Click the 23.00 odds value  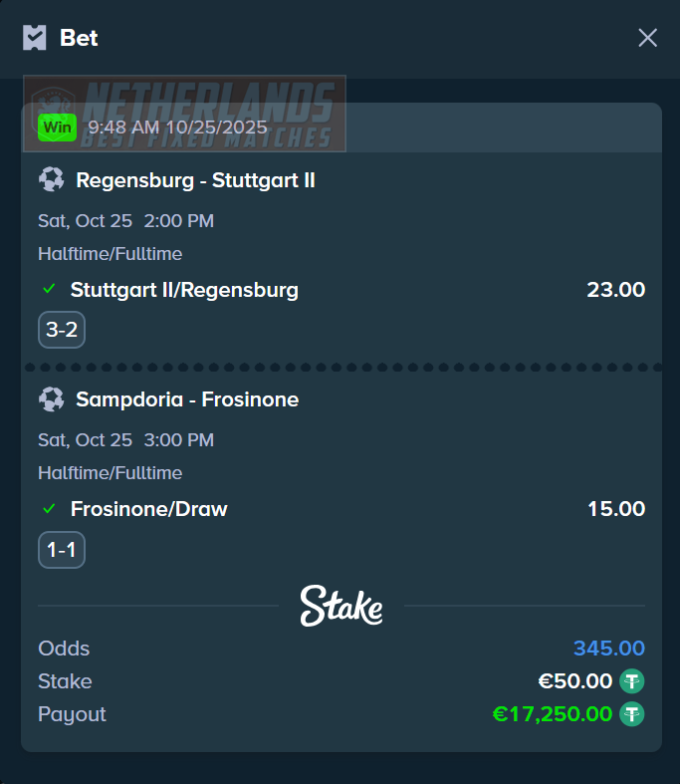click(x=615, y=290)
